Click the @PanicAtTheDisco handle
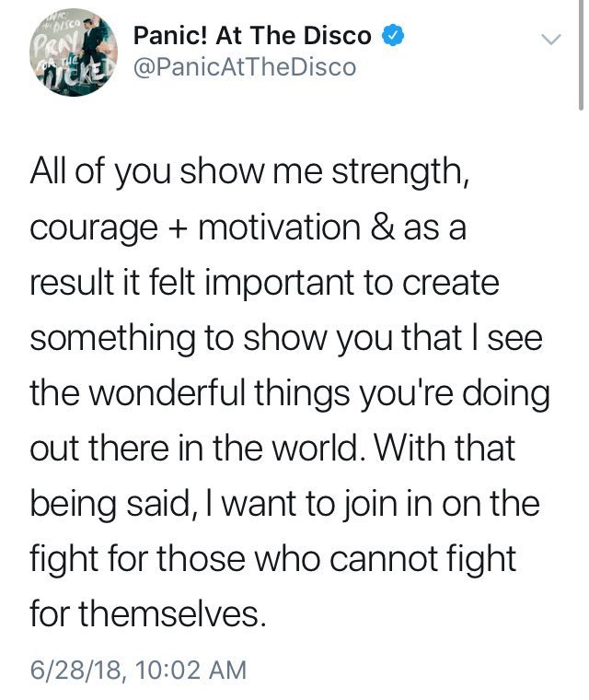This screenshot has height=700, width=589. point(245,67)
